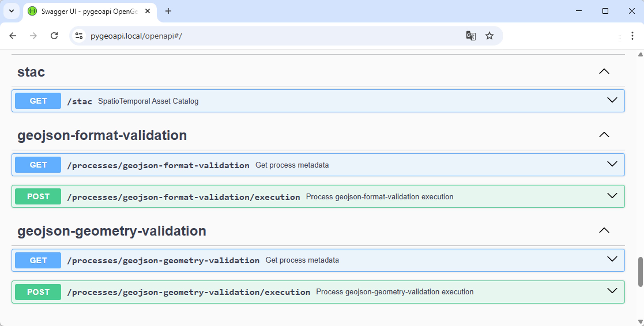
Task: Collapse the stac section
Action: coord(604,72)
